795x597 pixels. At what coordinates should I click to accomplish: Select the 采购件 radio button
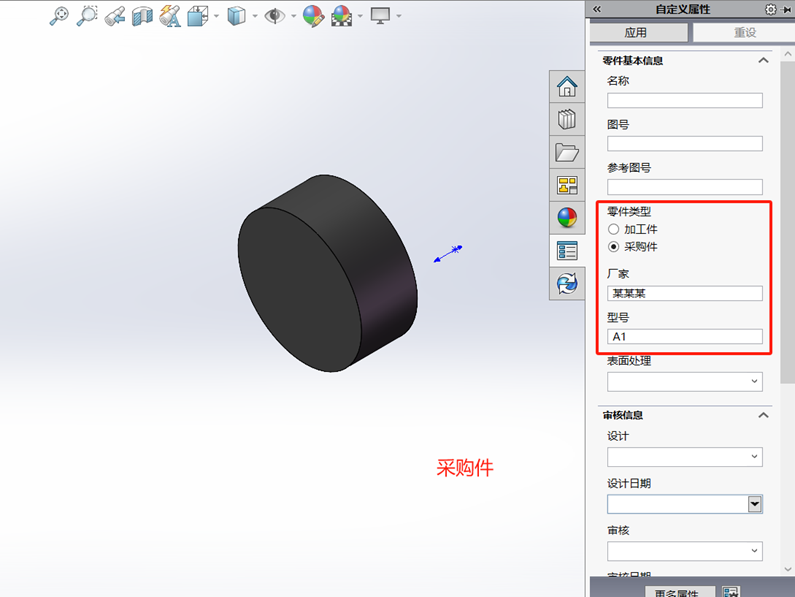[614, 246]
